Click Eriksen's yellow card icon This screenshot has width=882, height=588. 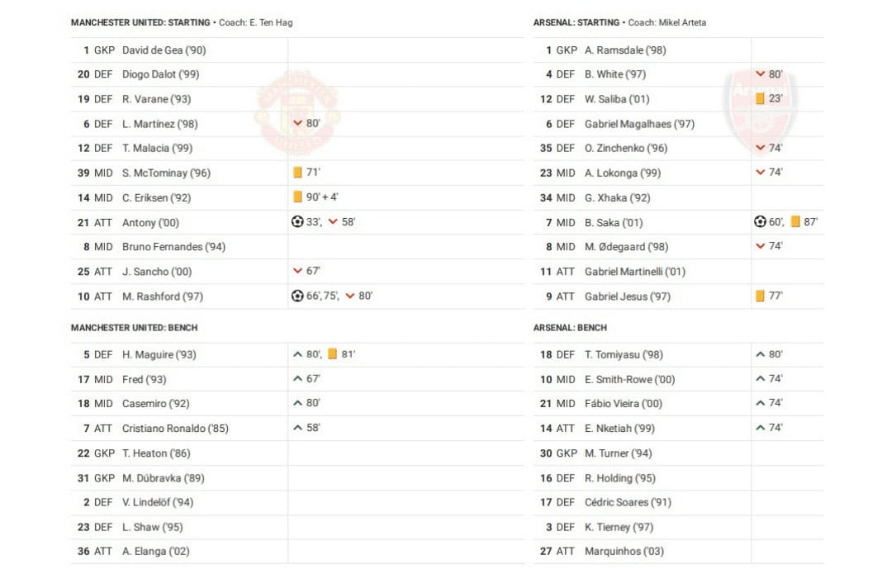(297, 197)
